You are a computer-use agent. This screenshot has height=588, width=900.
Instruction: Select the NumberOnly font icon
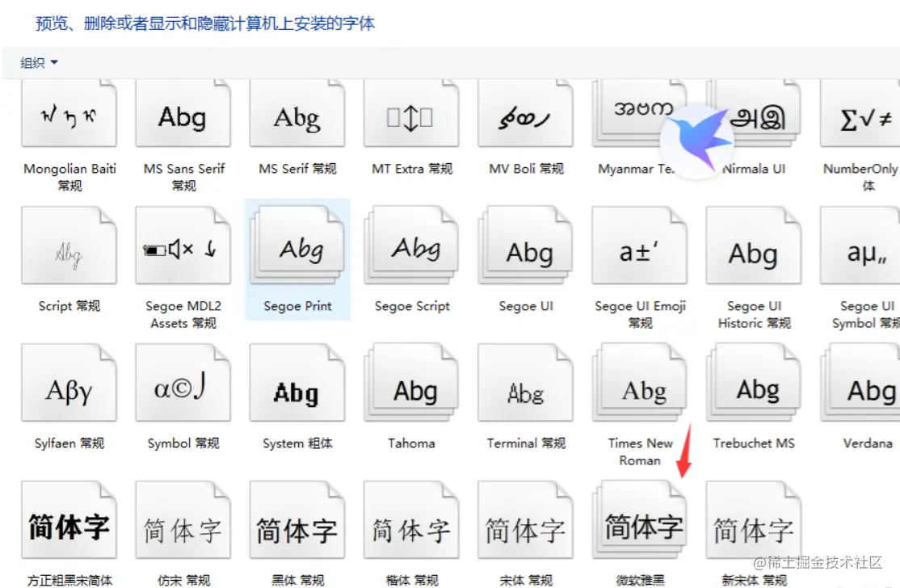860,114
